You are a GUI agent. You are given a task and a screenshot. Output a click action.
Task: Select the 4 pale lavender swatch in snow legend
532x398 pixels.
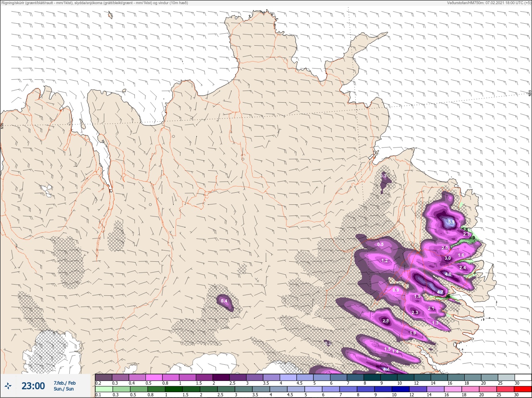click(x=288, y=377)
